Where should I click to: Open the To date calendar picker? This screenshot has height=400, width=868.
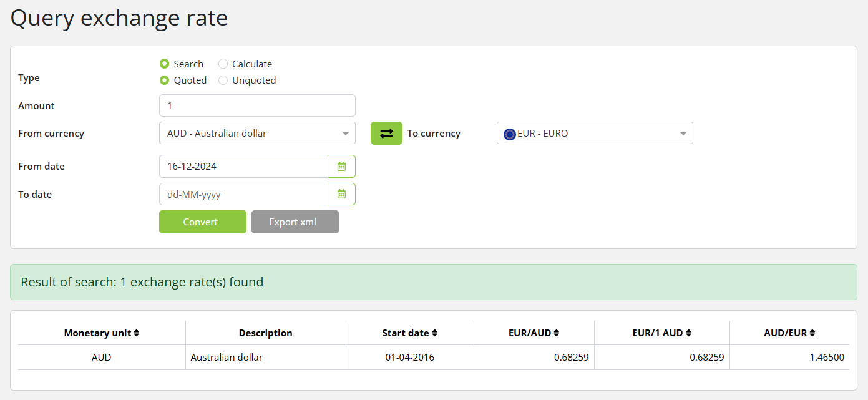[x=341, y=194]
